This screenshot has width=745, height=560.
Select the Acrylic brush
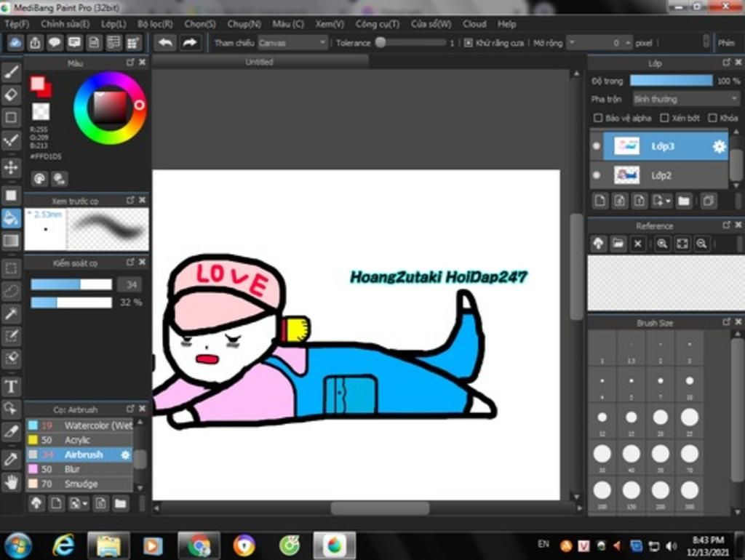[x=79, y=440]
